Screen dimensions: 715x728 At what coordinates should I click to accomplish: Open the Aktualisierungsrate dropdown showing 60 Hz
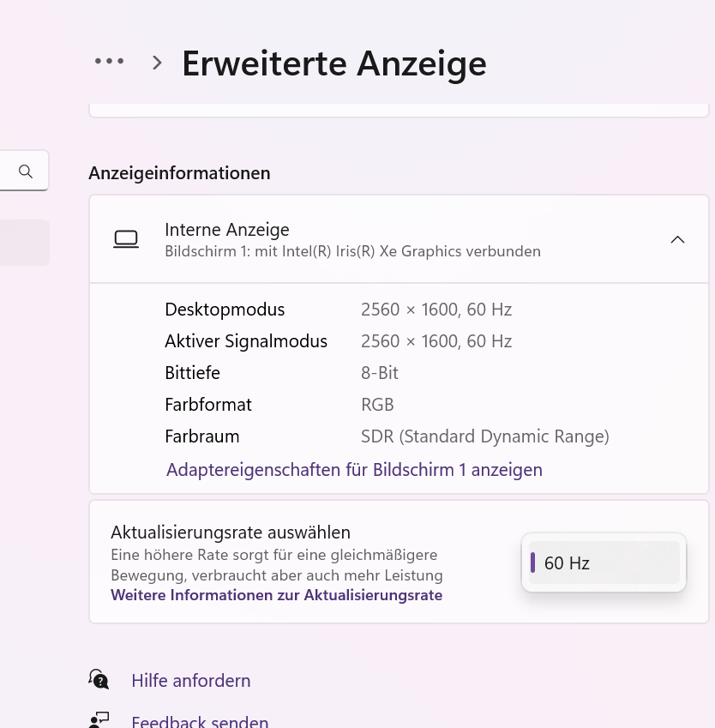coord(603,563)
